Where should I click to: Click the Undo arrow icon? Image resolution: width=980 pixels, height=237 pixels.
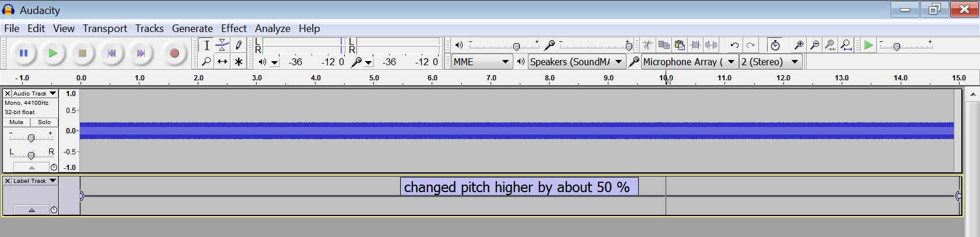pyautogui.click(x=734, y=45)
